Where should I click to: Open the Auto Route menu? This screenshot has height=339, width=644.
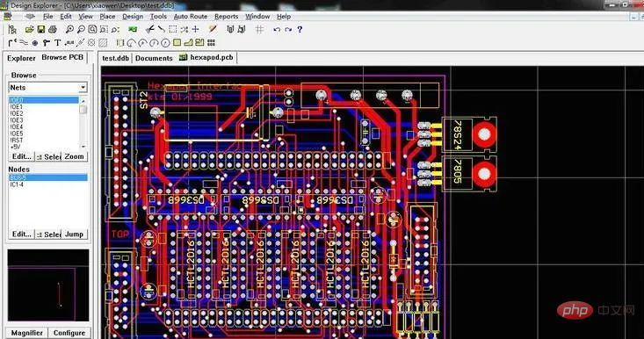(x=191, y=17)
